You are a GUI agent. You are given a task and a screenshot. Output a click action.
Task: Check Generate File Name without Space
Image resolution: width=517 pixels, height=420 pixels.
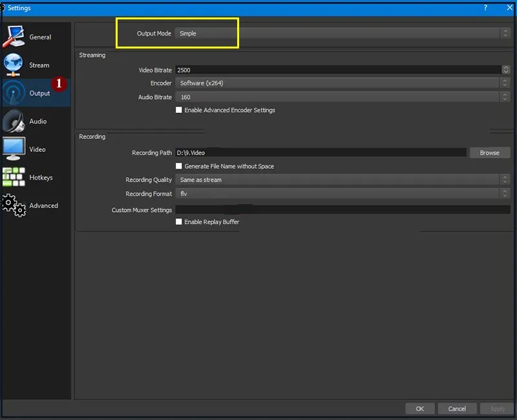tap(179, 166)
